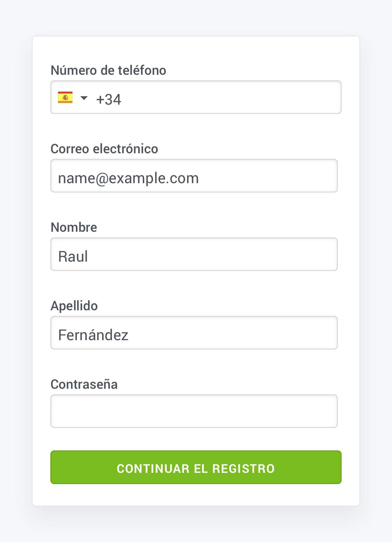The width and height of the screenshot is (392, 542).
Task: Click the +34 country prefix text
Action: (x=109, y=100)
